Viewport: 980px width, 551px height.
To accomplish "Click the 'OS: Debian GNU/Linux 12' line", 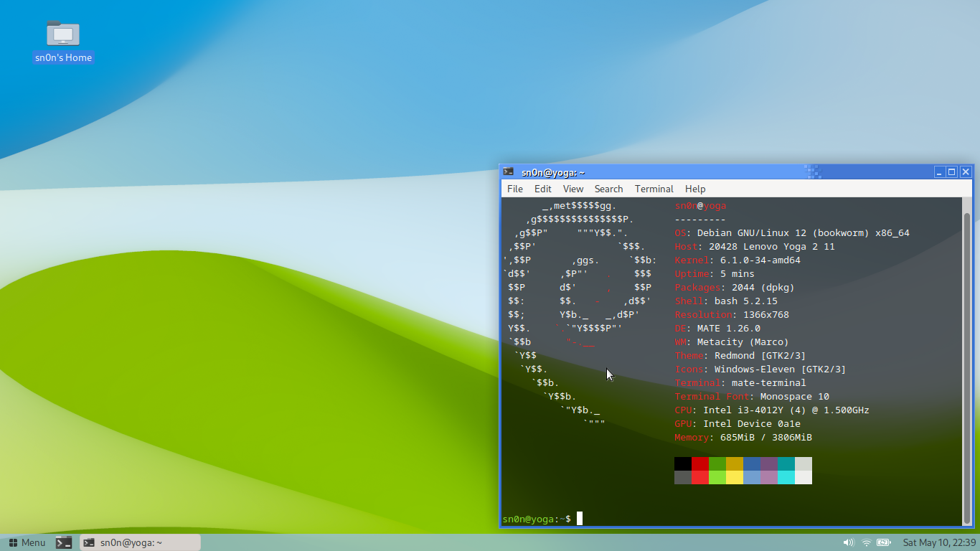I will click(792, 233).
